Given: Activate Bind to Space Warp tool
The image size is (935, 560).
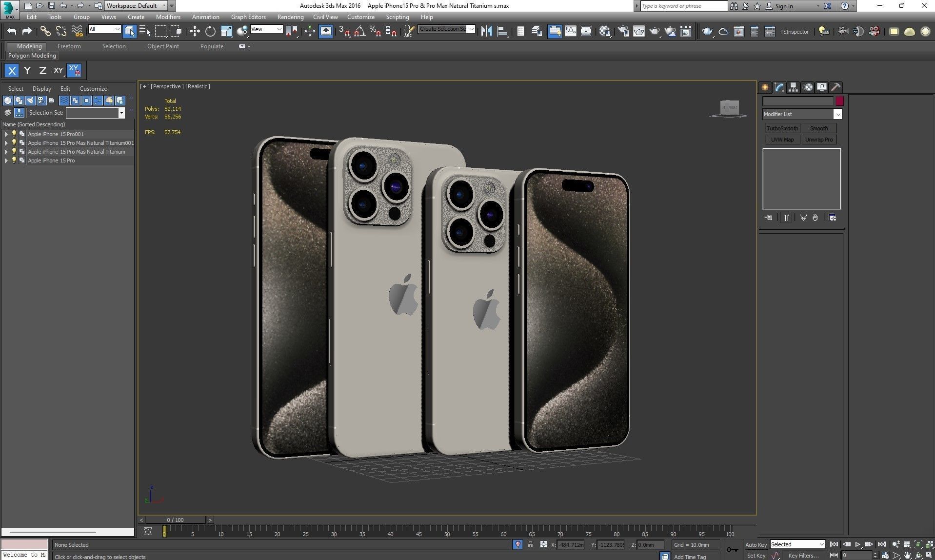Looking at the screenshot, I should (x=77, y=31).
